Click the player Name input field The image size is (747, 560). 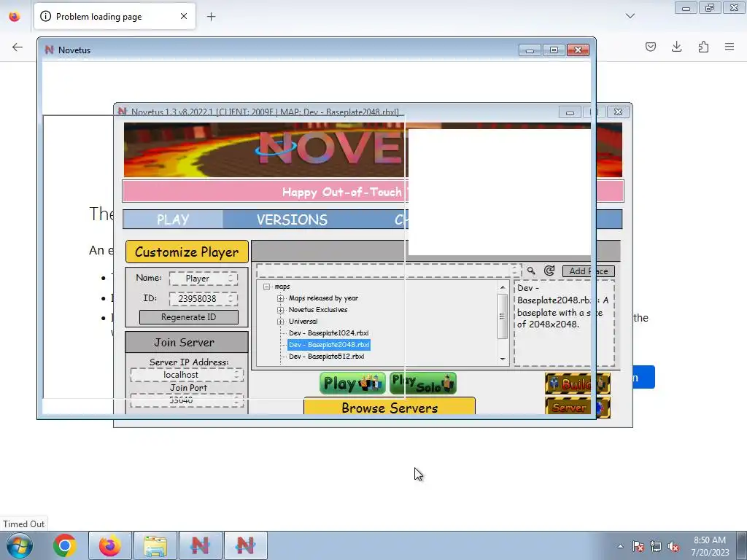tap(204, 278)
